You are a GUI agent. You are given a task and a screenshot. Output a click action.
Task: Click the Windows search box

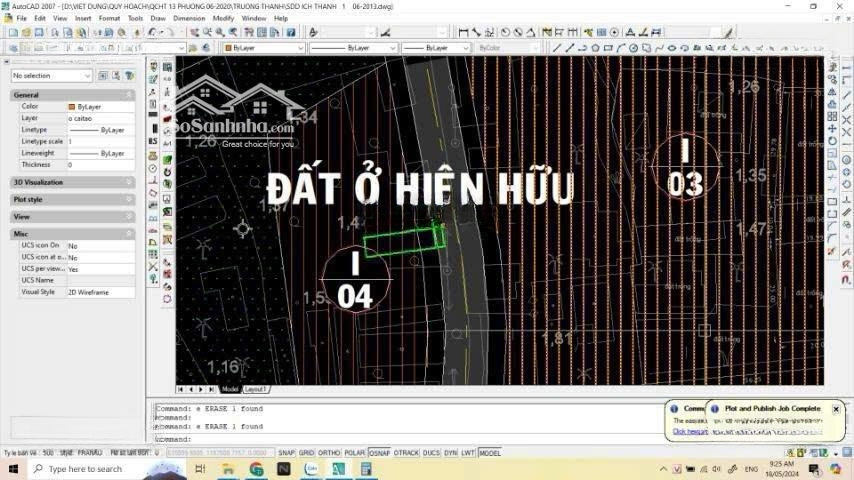click(106, 469)
